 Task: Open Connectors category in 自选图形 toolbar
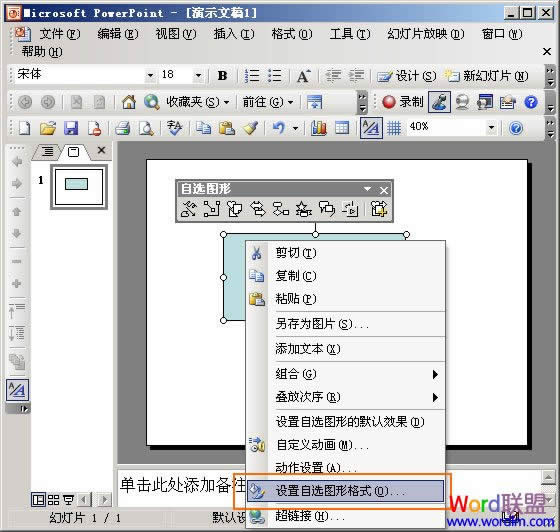211,209
